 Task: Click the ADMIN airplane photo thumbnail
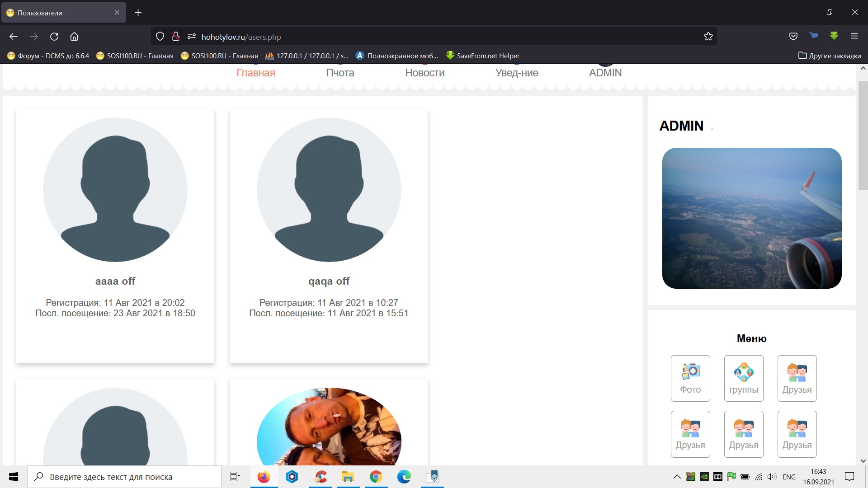coord(751,218)
